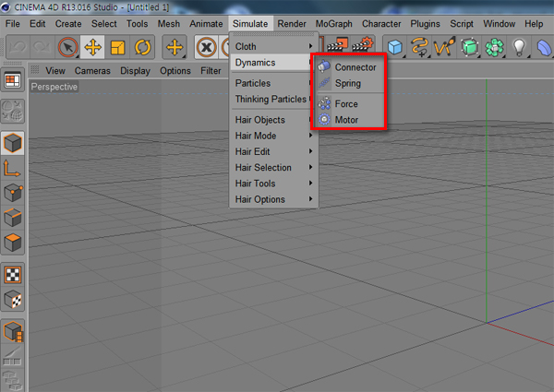Open the Create menu
This screenshot has height=392, width=554.
[68, 24]
